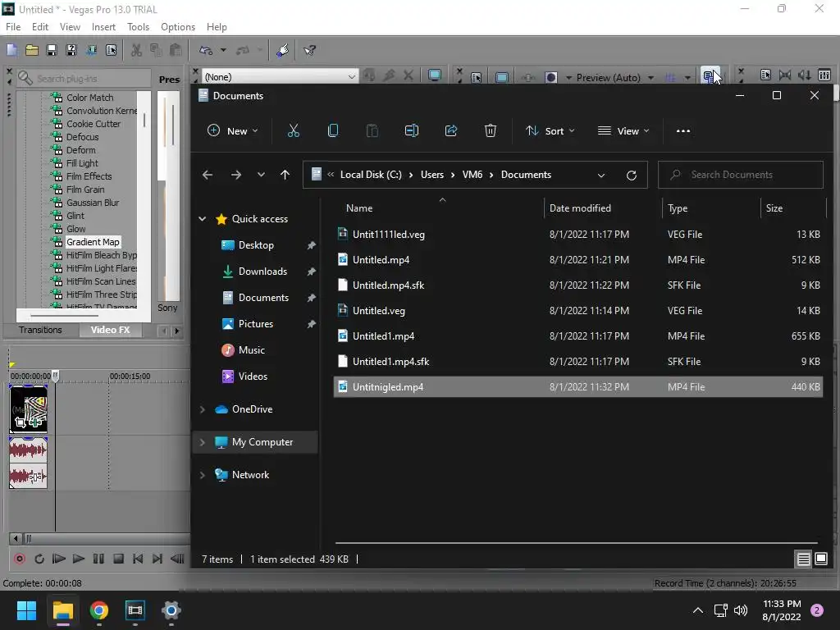Click the What's This Help icon
Screen dimensions: 840x630
click(x=309, y=50)
